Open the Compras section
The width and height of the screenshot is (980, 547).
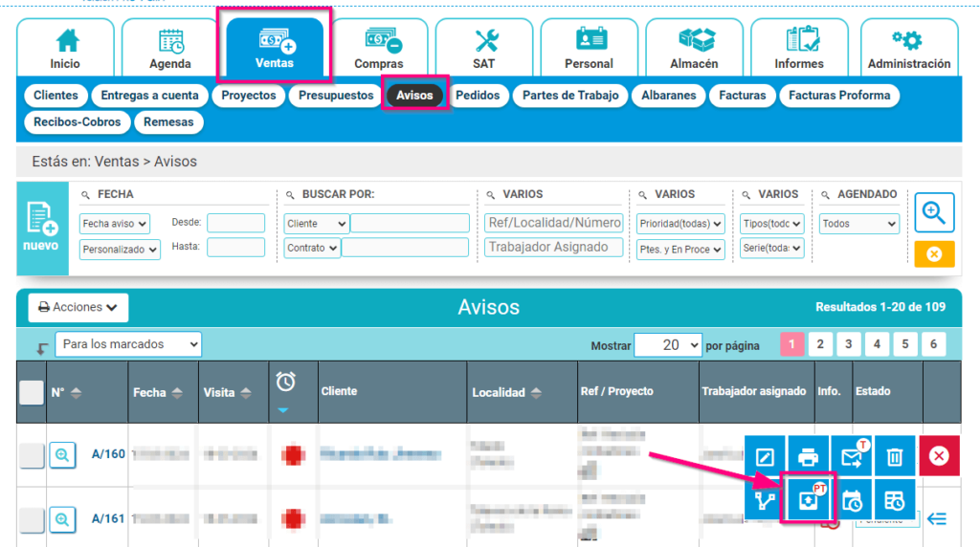[x=379, y=48]
